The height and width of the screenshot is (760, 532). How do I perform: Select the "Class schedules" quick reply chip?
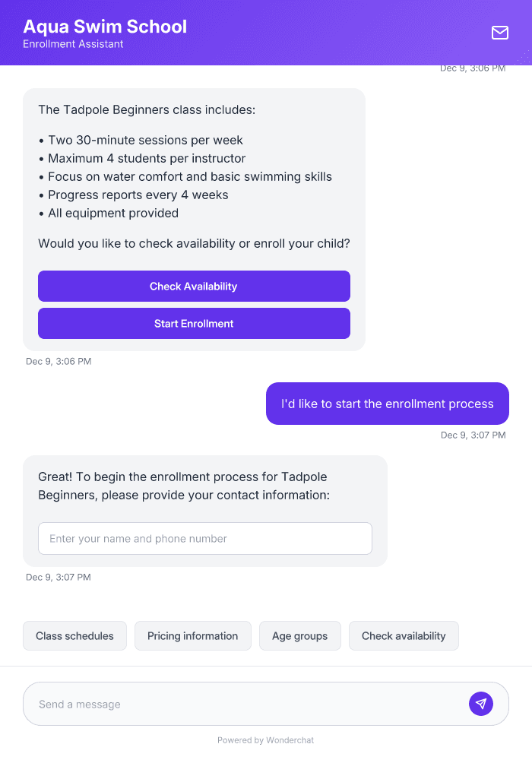point(74,635)
